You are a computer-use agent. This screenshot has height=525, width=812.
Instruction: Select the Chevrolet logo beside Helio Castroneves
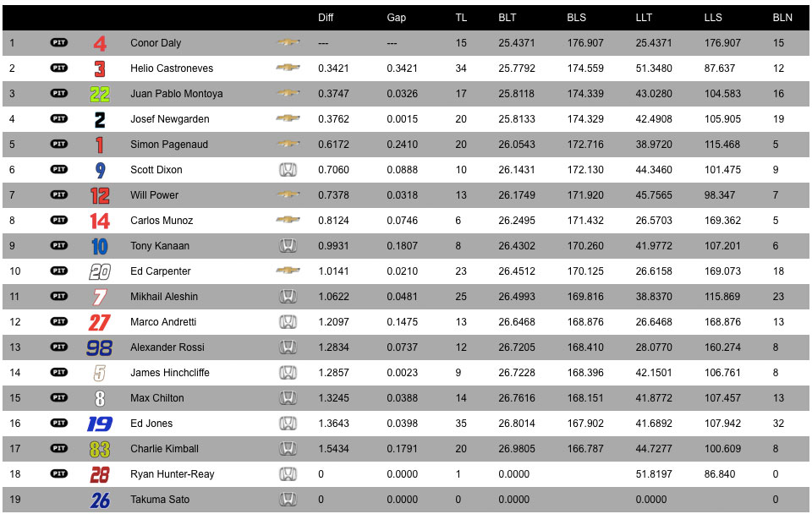288,68
